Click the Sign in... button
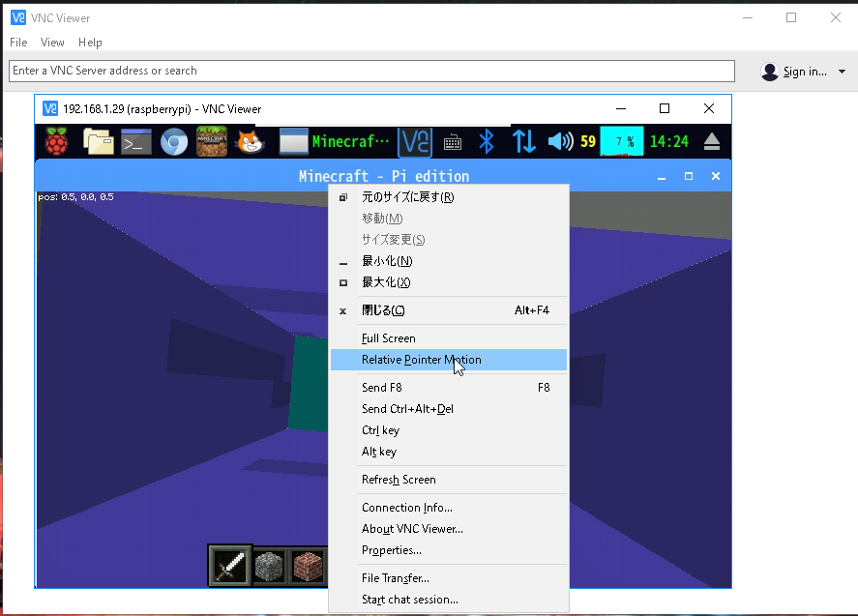The height and width of the screenshot is (616, 858). point(805,72)
